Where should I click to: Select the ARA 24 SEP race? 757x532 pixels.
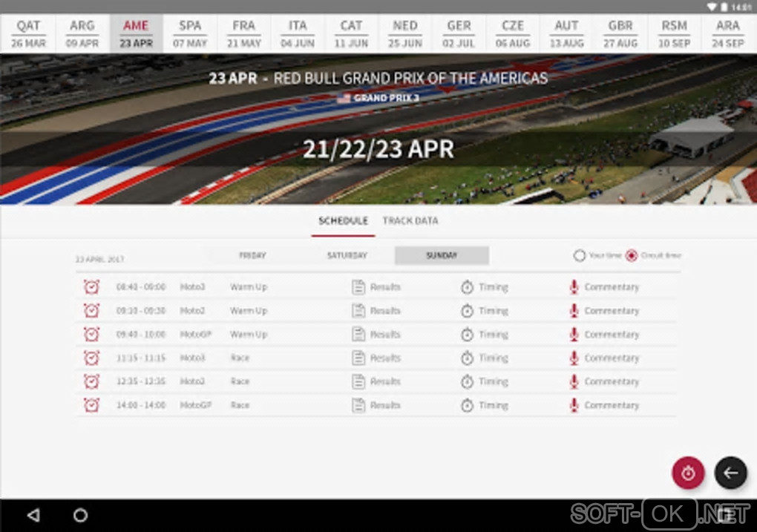[729, 33]
